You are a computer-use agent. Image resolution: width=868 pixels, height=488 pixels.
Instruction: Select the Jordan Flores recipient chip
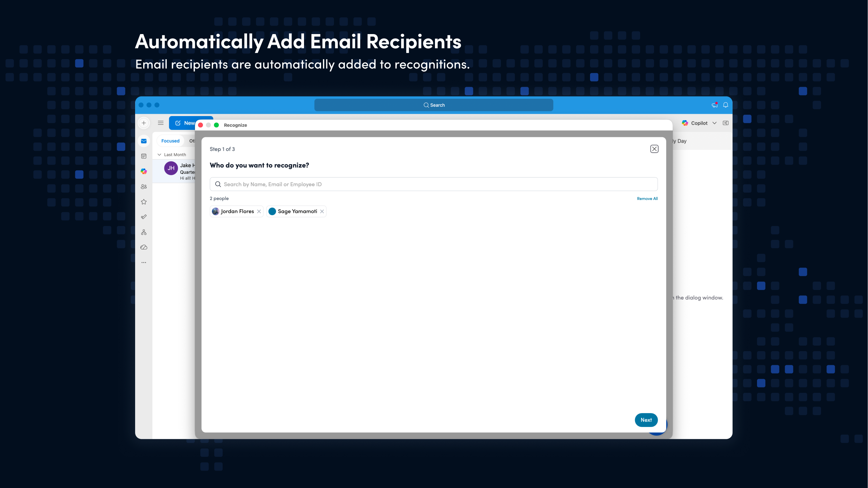click(236, 212)
